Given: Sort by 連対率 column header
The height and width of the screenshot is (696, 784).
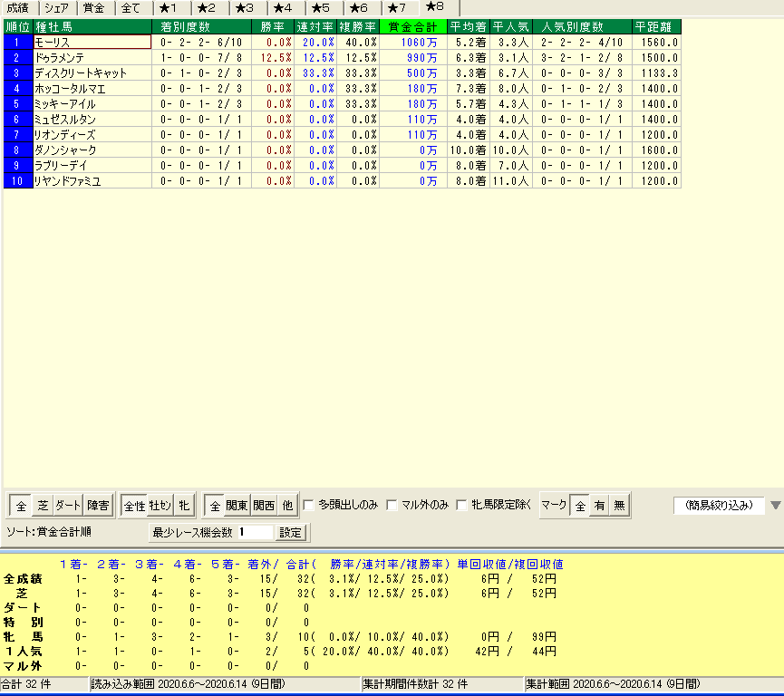Looking at the screenshot, I should (315, 26).
